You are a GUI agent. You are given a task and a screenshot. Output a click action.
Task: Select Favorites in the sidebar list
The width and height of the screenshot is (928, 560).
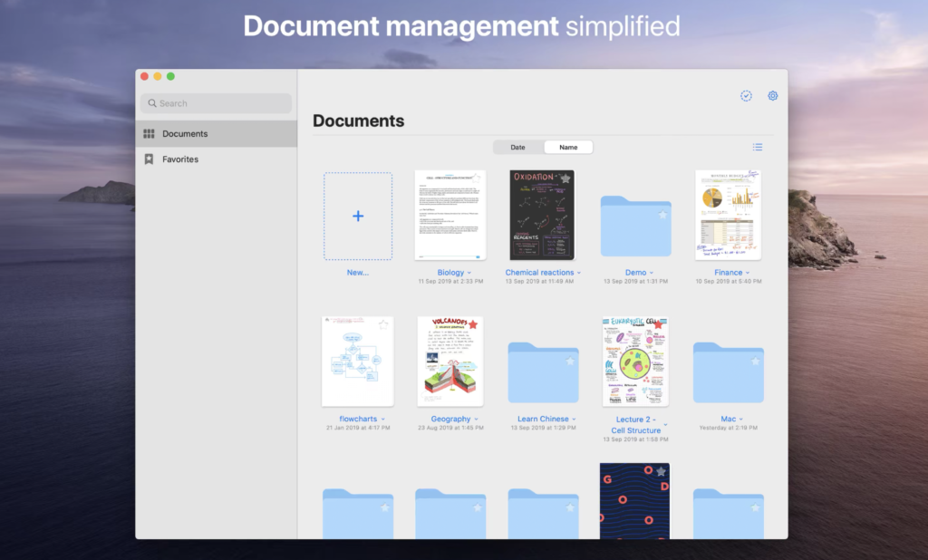[x=180, y=159]
